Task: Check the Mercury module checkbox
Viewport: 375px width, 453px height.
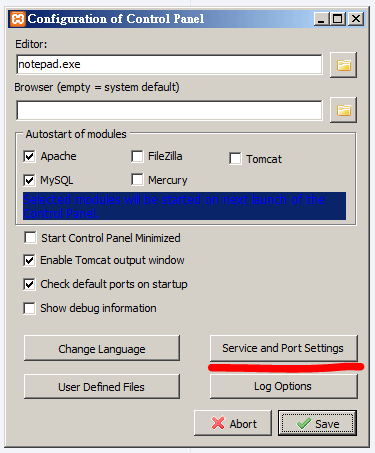Action: point(137,180)
